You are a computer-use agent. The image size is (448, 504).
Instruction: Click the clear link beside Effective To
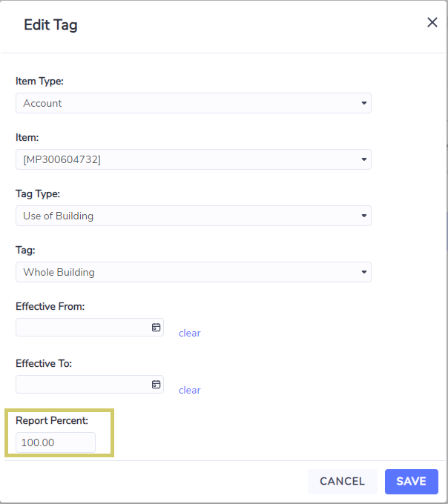[189, 390]
